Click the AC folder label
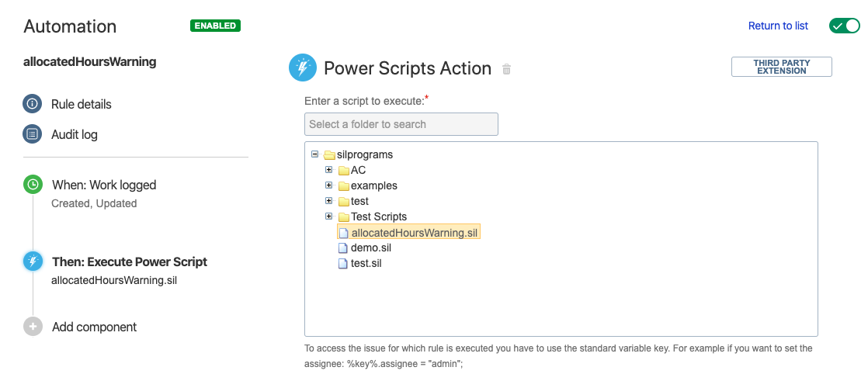This screenshot has width=868, height=381. (x=358, y=170)
